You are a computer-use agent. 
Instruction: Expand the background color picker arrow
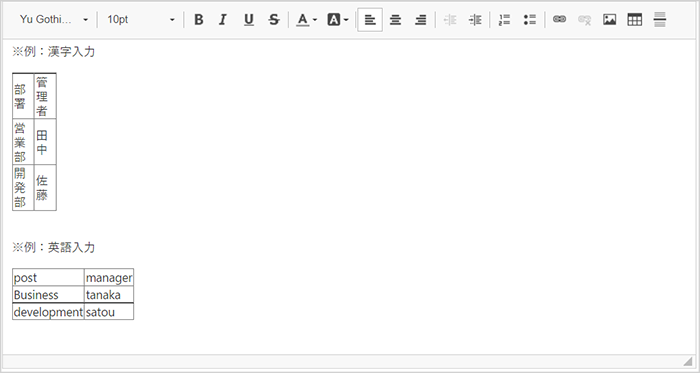pos(346,20)
